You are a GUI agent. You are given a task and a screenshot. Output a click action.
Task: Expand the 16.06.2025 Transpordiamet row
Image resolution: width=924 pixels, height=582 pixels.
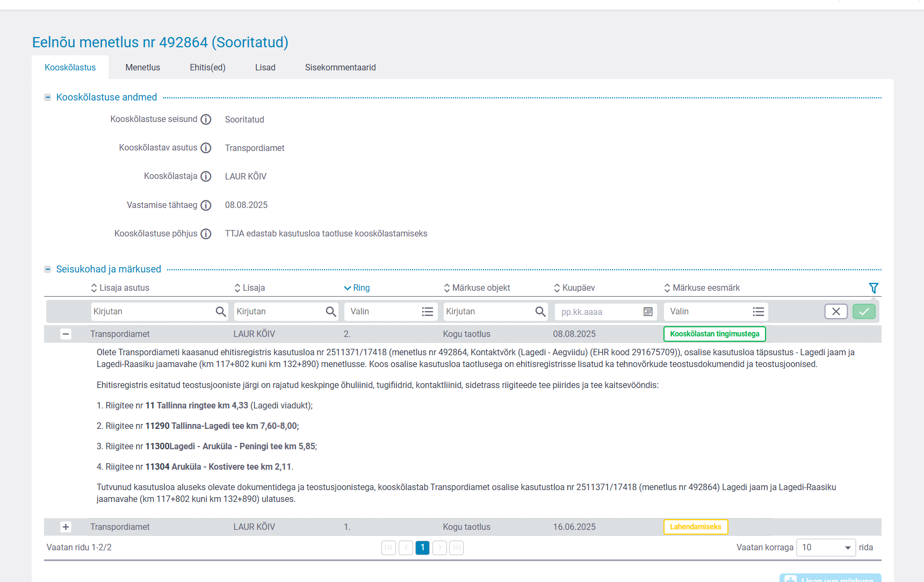pyautogui.click(x=66, y=527)
